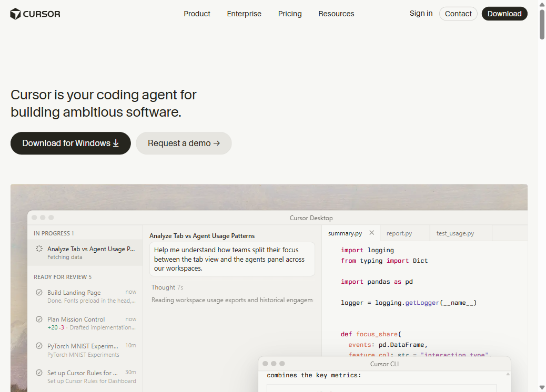546x392 pixels.
Task: Click the 'from typing import Dict' line
Action: (384, 261)
